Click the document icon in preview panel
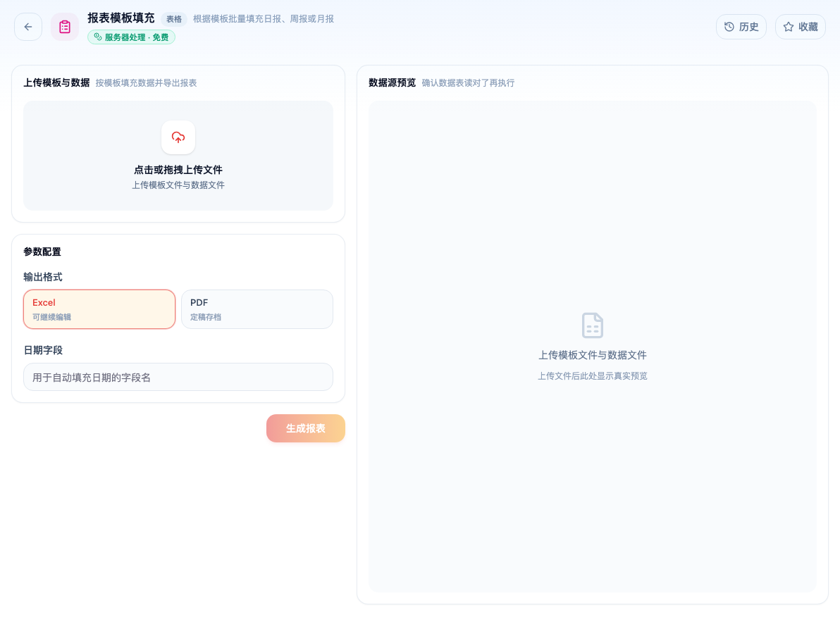 (x=593, y=325)
